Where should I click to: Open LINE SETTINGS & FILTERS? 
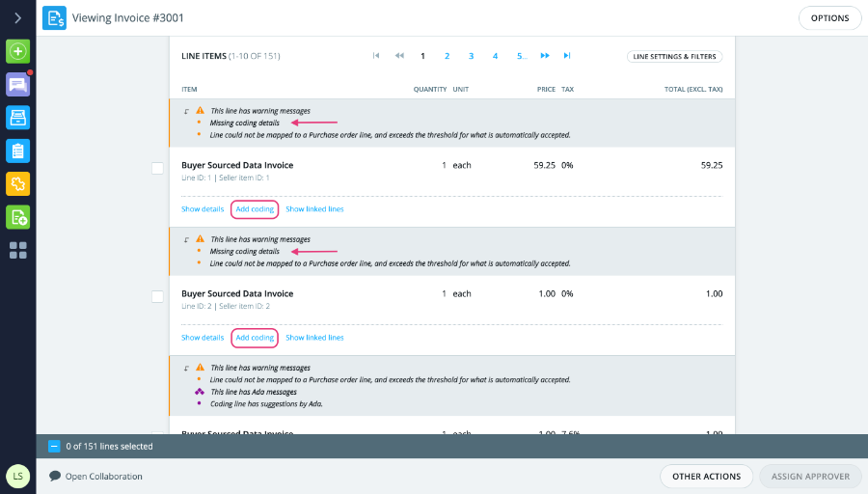point(674,57)
